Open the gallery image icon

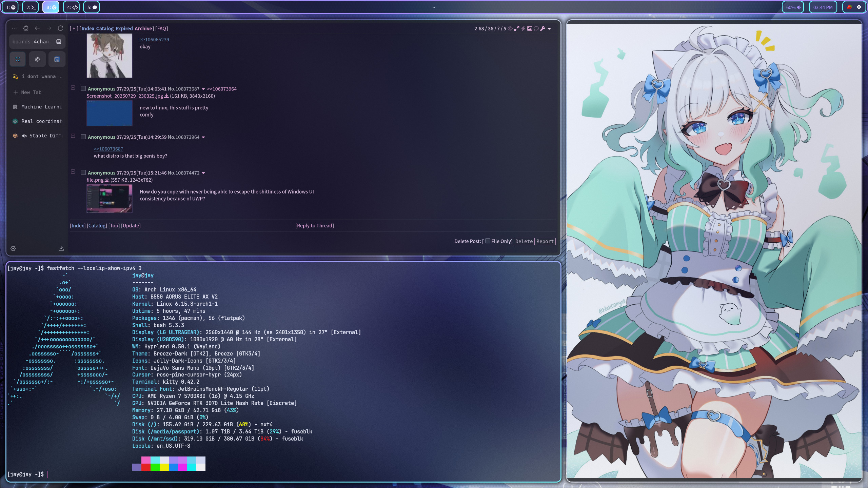point(530,28)
